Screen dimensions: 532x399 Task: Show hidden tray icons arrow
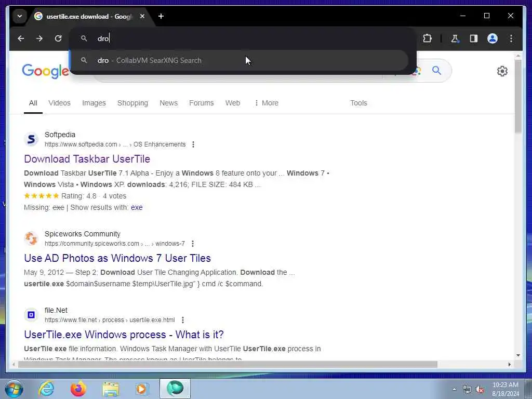point(454,390)
